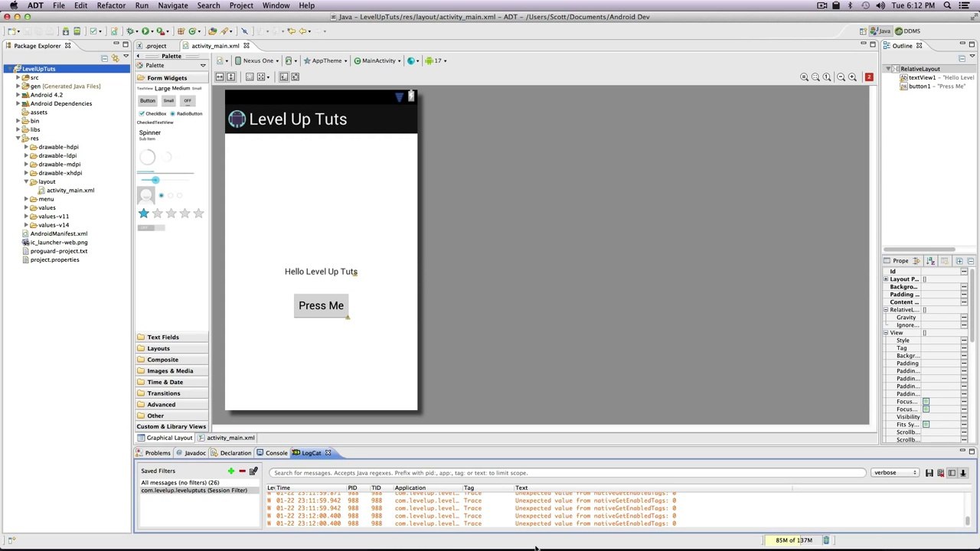Click the Open Perspective icon beside Java
Screen dimensions: 980x551
point(863,31)
